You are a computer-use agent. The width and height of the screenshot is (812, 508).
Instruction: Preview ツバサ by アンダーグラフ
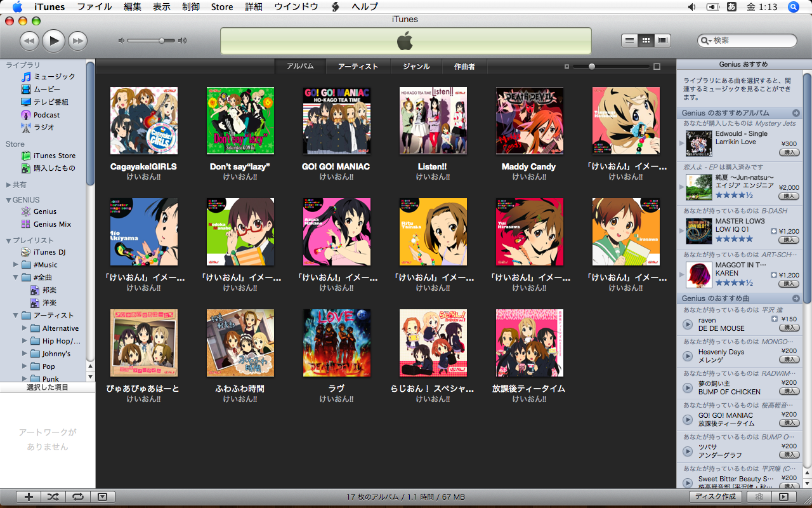click(x=687, y=451)
